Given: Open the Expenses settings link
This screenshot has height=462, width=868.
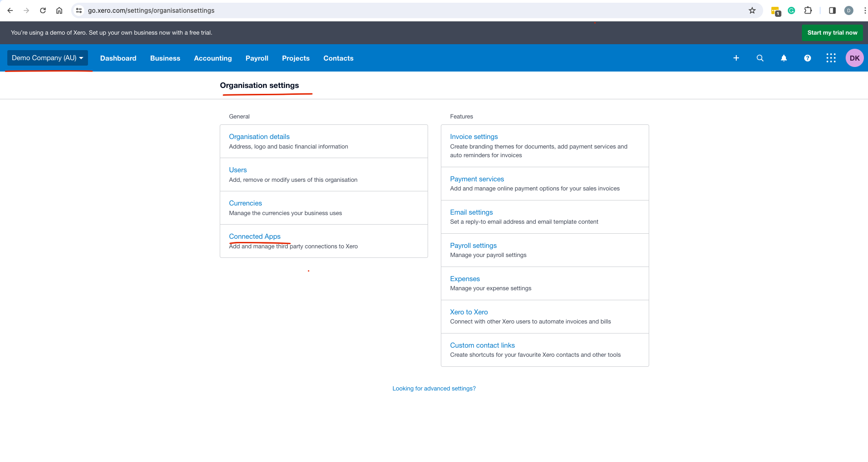Looking at the screenshot, I should [x=465, y=279].
